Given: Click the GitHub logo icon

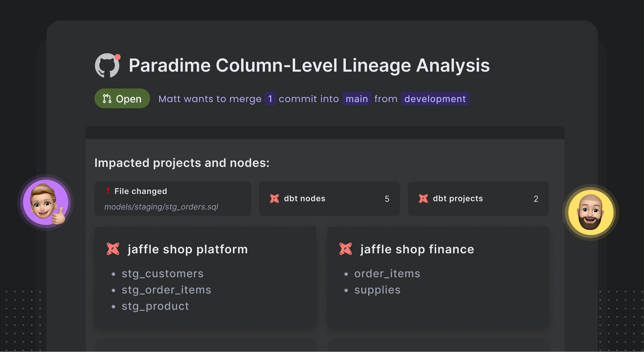Looking at the screenshot, I should (107, 65).
